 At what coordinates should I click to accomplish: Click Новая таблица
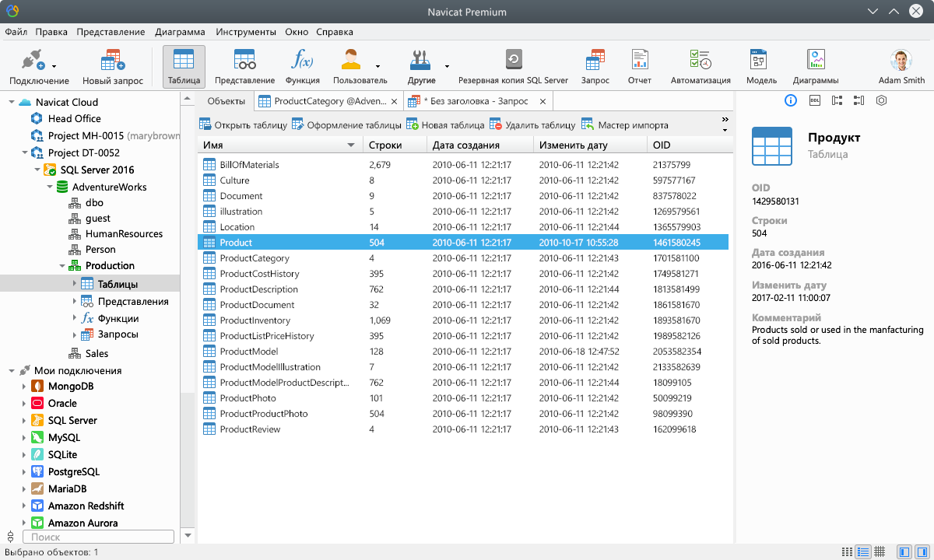pos(445,124)
